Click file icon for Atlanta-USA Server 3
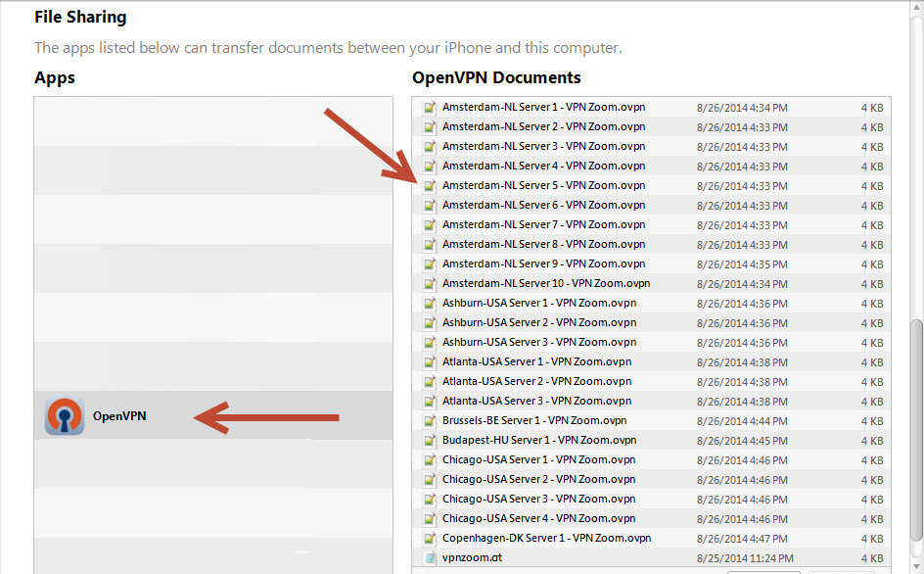Viewport: 924px width, 574px height. pos(430,402)
